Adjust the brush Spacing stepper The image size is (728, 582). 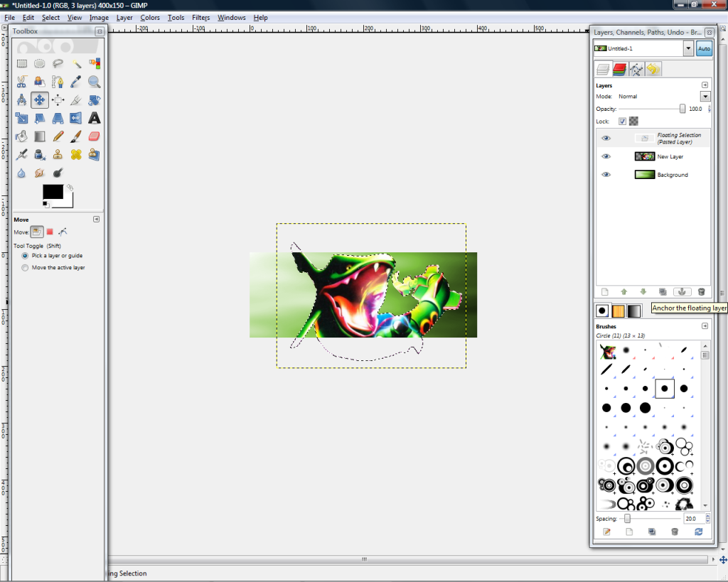pos(707,519)
